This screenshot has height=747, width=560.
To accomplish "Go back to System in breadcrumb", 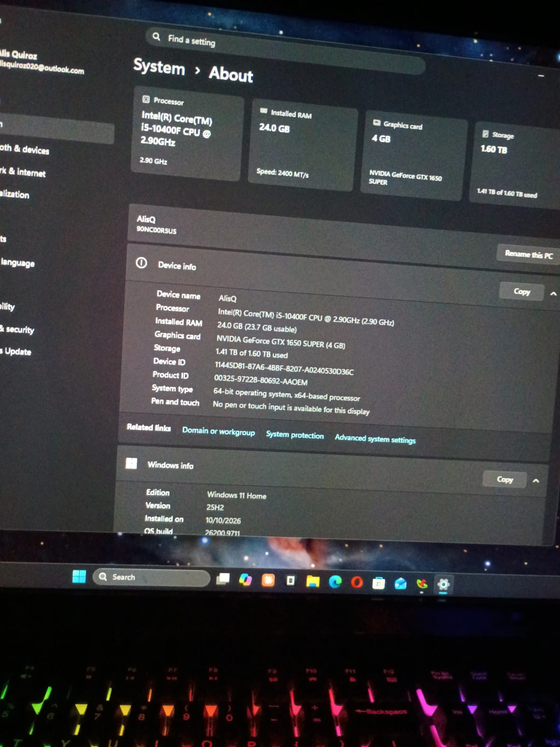I will tap(159, 66).
